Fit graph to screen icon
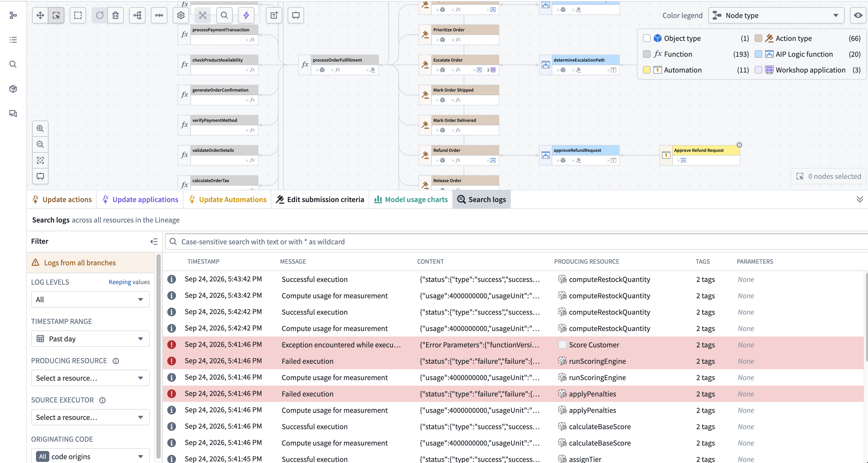868x463 pixels. pyautogui.click(x=40, y=160)
